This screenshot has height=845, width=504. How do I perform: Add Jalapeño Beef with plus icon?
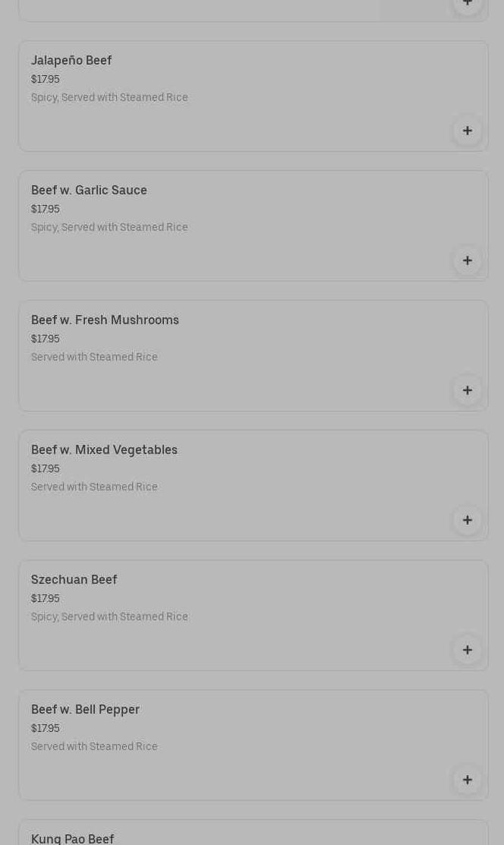[468, 131]
